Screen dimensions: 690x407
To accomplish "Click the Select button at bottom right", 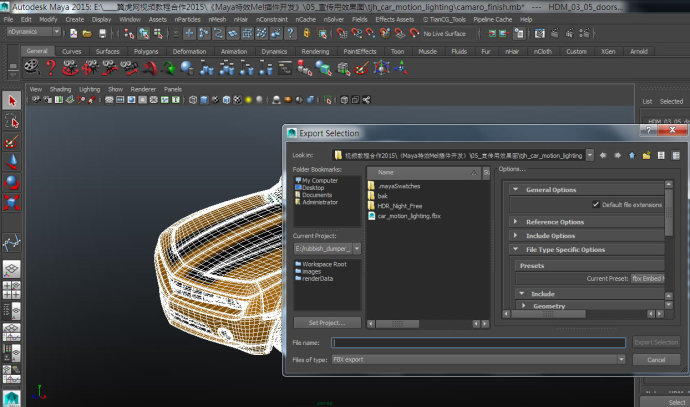I will point(676,402).
